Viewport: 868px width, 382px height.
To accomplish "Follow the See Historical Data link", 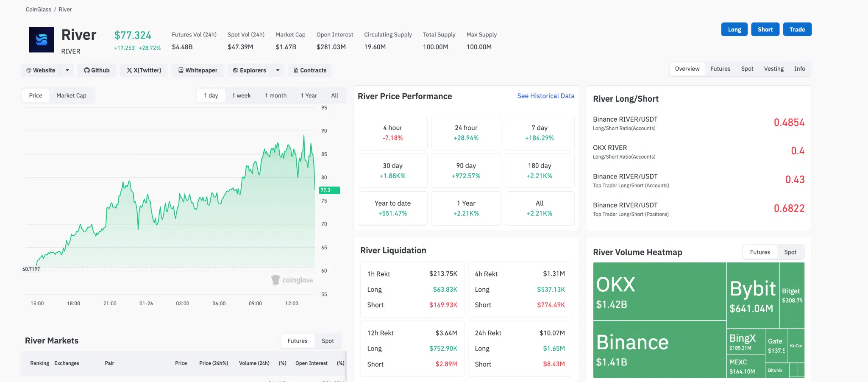I will (x=545, y=96).
